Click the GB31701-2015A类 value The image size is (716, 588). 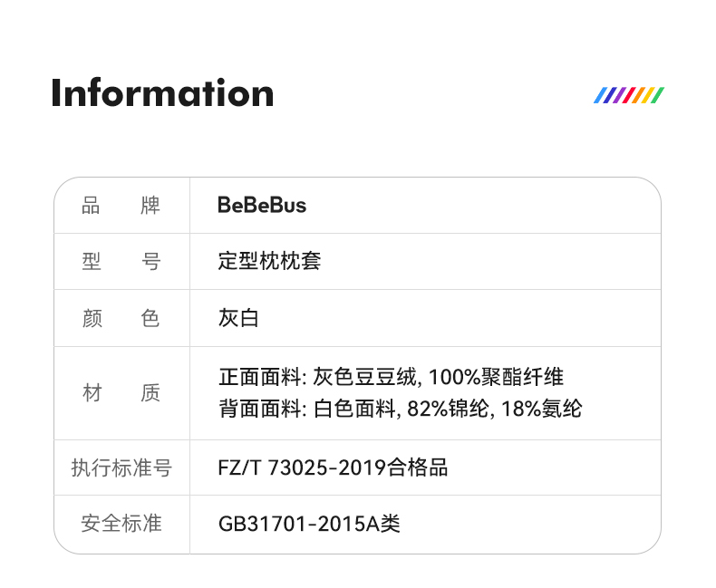tap(309, 524)
